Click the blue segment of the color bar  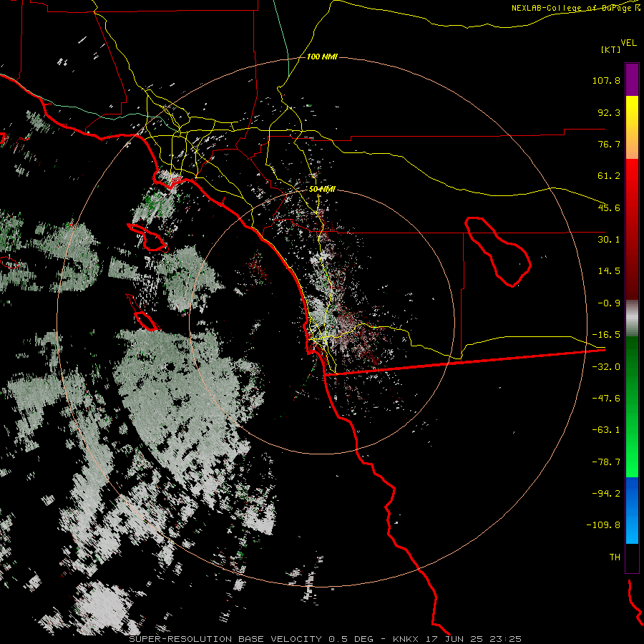(x=632, y=510)
